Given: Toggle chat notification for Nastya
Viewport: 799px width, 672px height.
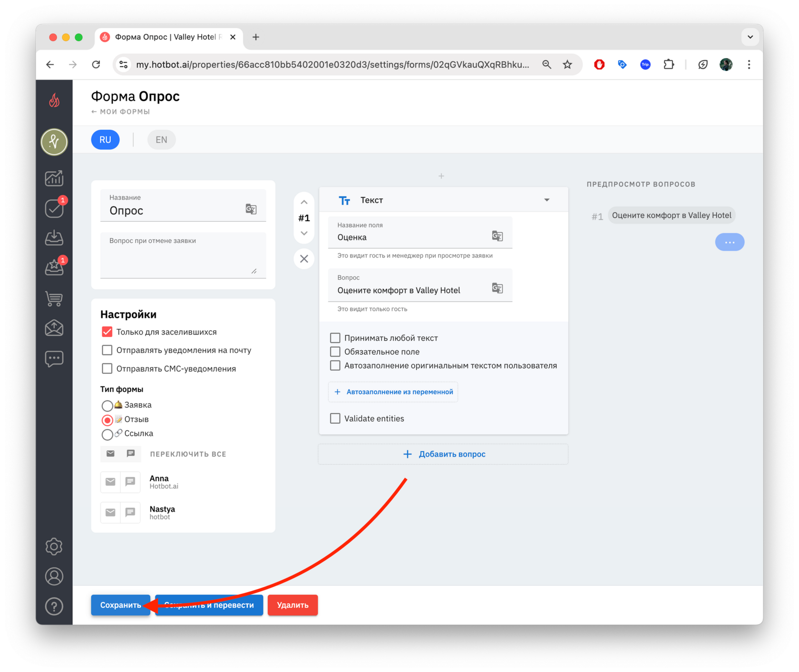Looking at the screenshot, I should [130, 512].
